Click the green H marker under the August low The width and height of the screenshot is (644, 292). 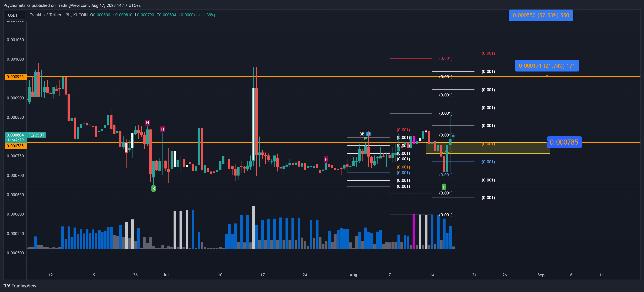tap(444, 187)
